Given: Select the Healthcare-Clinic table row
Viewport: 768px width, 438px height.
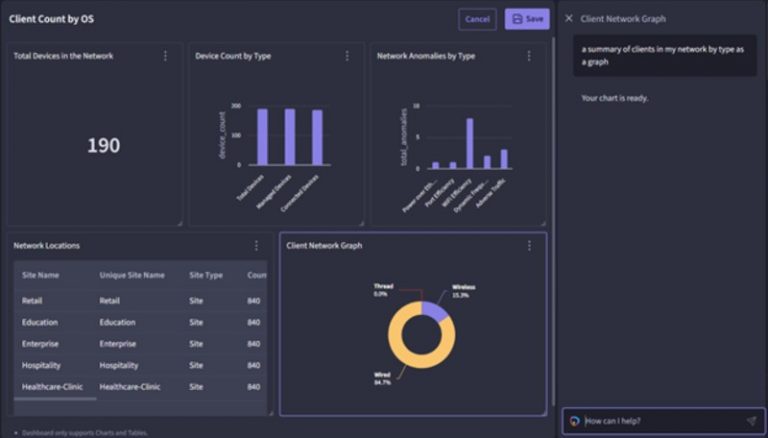Looking at the screenshot, I should [x=130, y=386].
